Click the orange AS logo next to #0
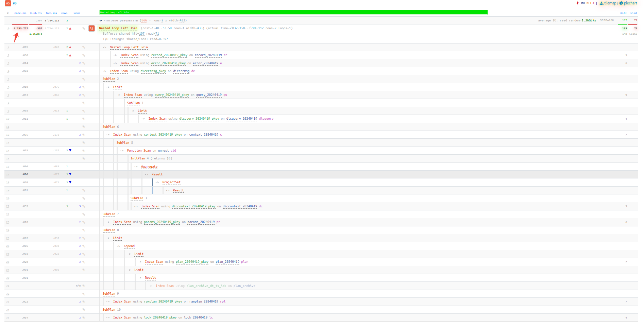The height and width of the screenshot is (327, 644). click(x=8, y=3)
